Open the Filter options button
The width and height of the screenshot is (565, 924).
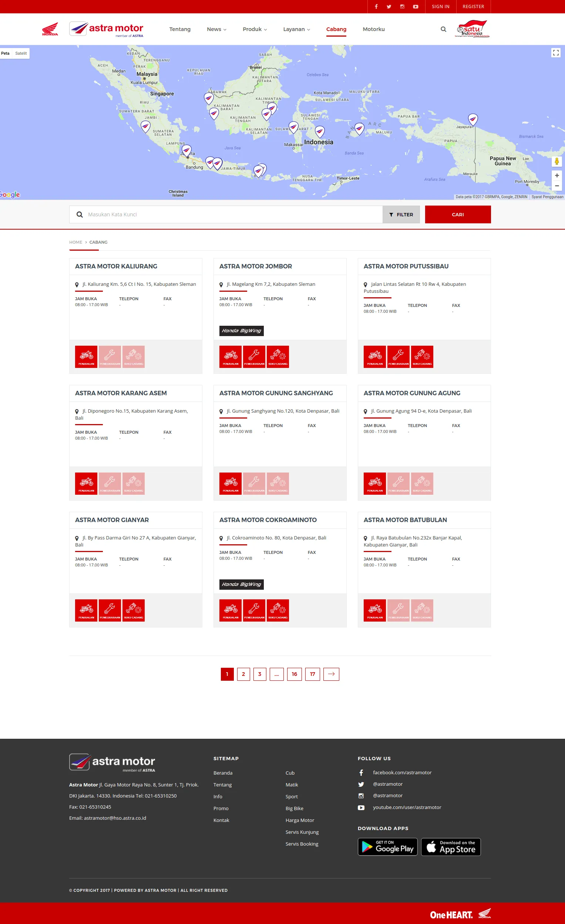point(401,214)
